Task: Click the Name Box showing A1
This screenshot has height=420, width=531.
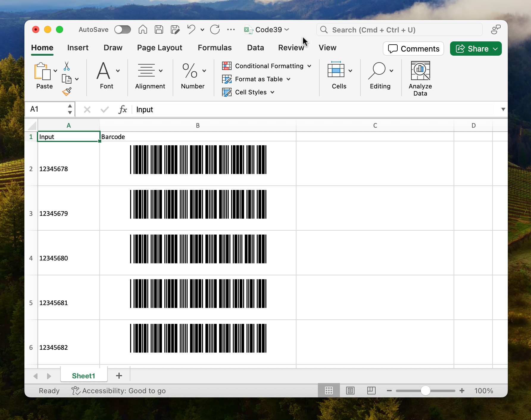Action: click(48, 109)
